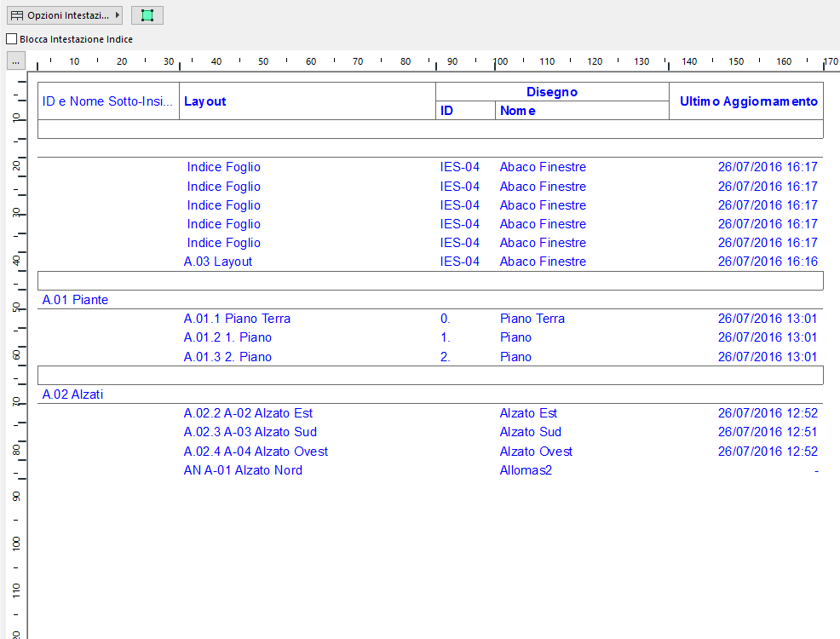Click Abaco Finestre in the A.03 Layout row

tap(543, 262)
